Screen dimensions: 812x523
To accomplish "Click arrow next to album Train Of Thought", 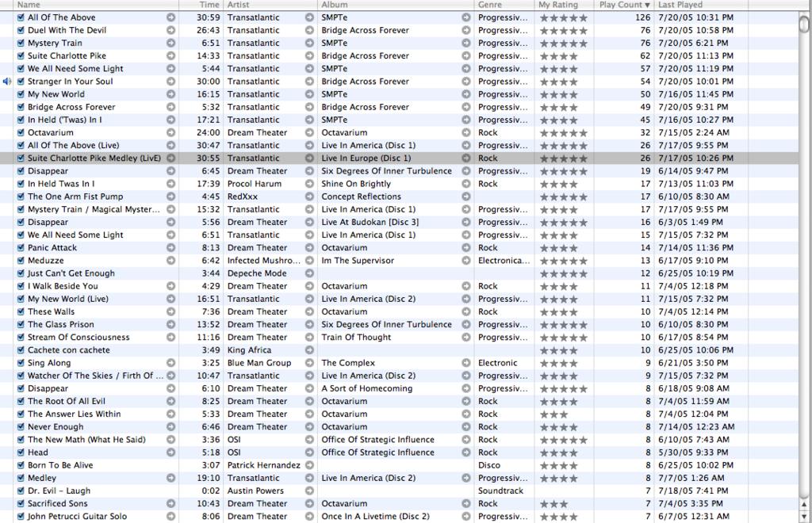I will pos(466,338).
